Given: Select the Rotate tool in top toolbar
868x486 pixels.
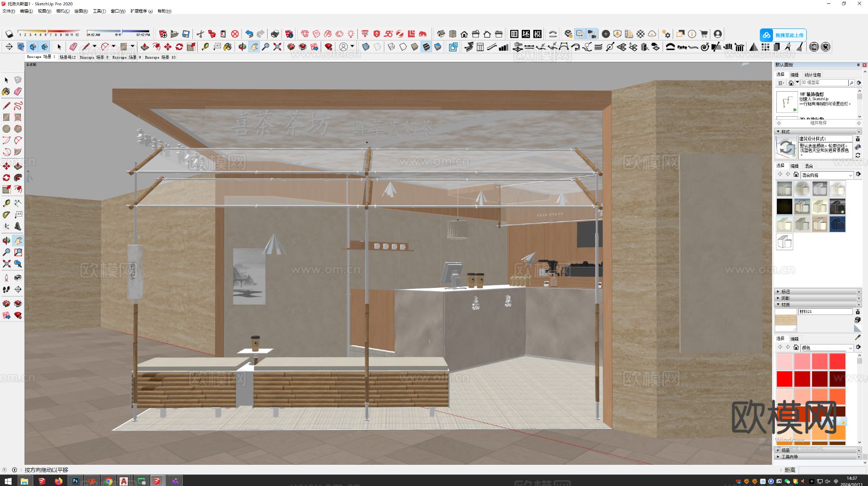Looking at the screenshot, I should [179, 47].
